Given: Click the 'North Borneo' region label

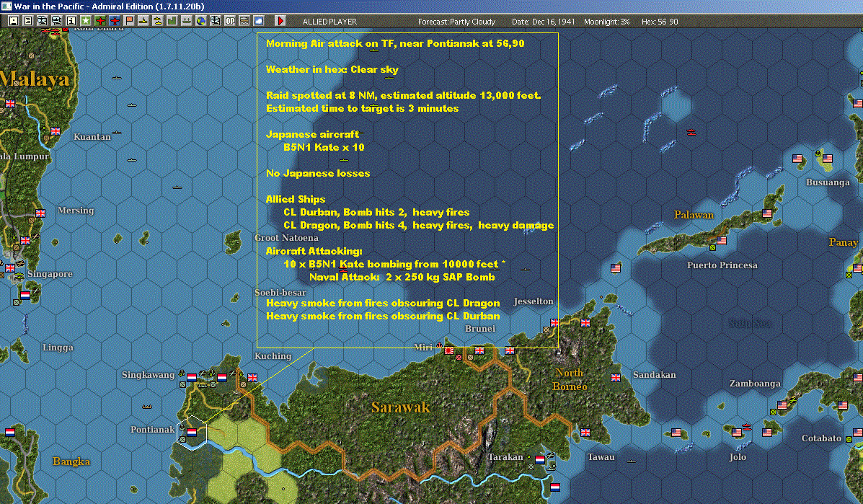Looking at the screenshot, I should coord(570,380).
